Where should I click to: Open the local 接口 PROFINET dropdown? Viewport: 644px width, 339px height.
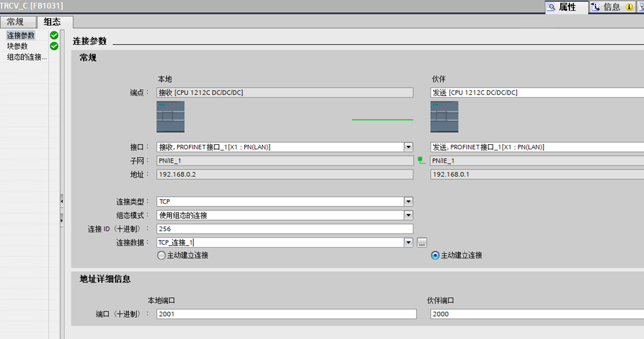pos(408,147)
